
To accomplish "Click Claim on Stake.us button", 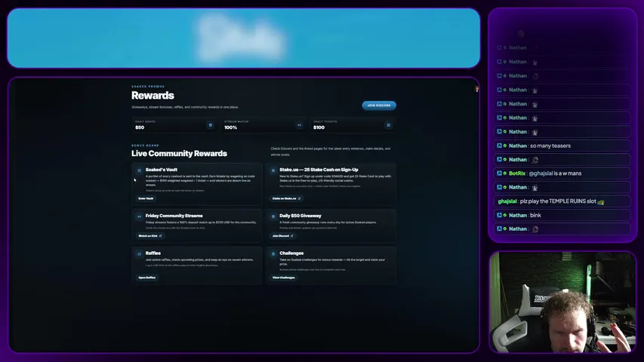I will (x=286, y=198).
